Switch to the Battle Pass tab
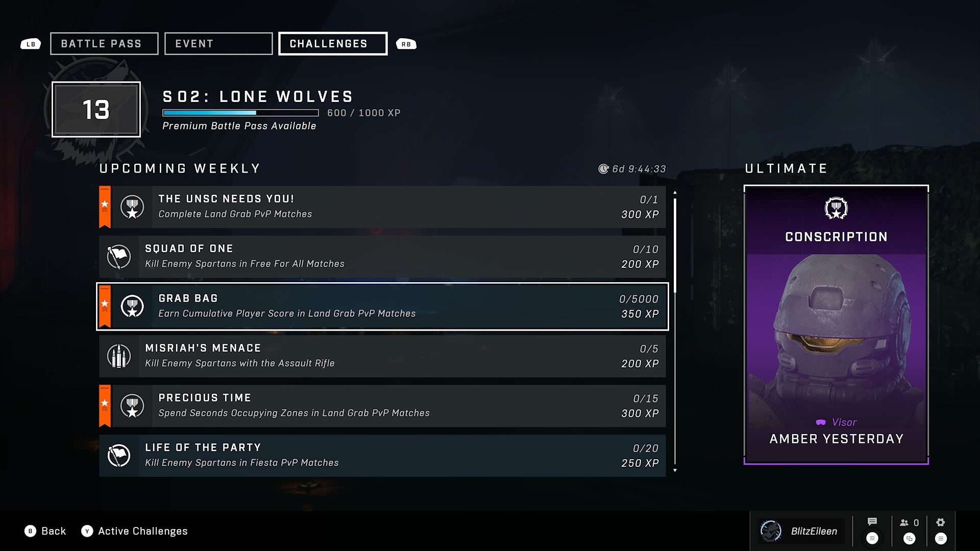 click(x=104, y=43)
